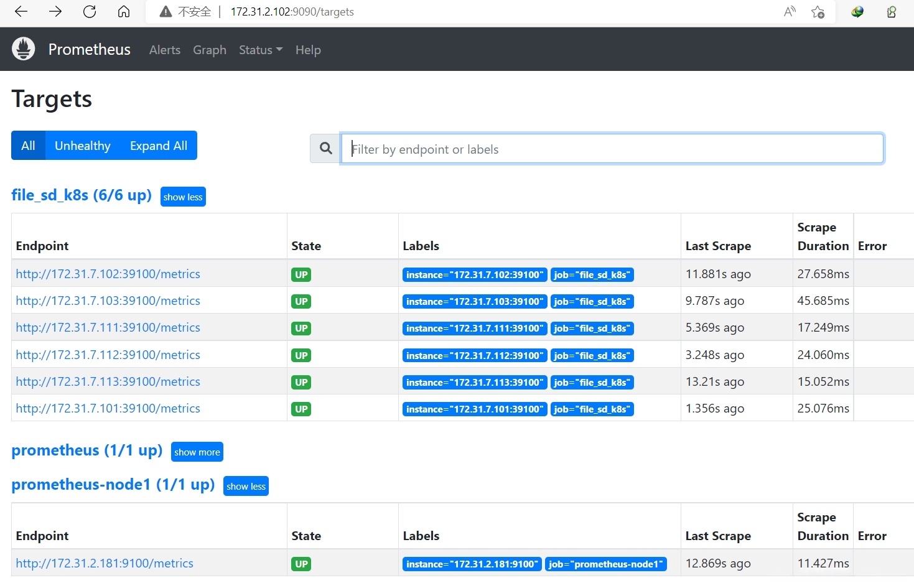
Task: Open the 172.31.7.102:39100 metrics endpoint link
Action: coord(108,274)
